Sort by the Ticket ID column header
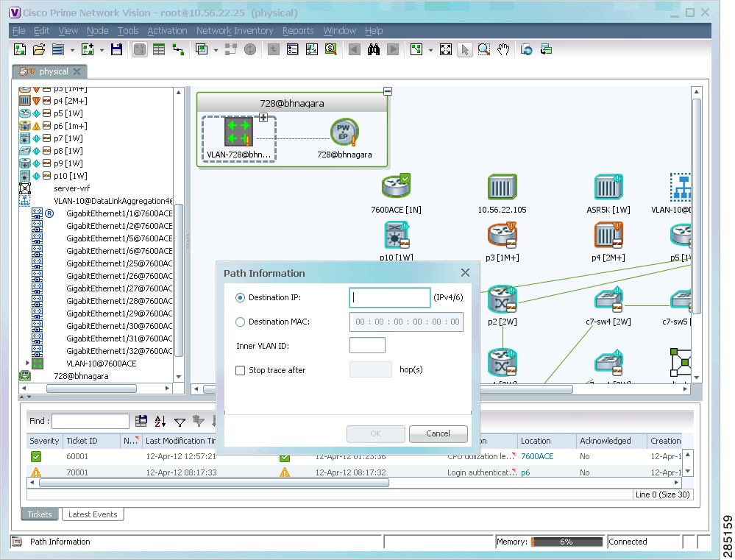The width and height of the screenshot is (735, 560). pos(91,441)
